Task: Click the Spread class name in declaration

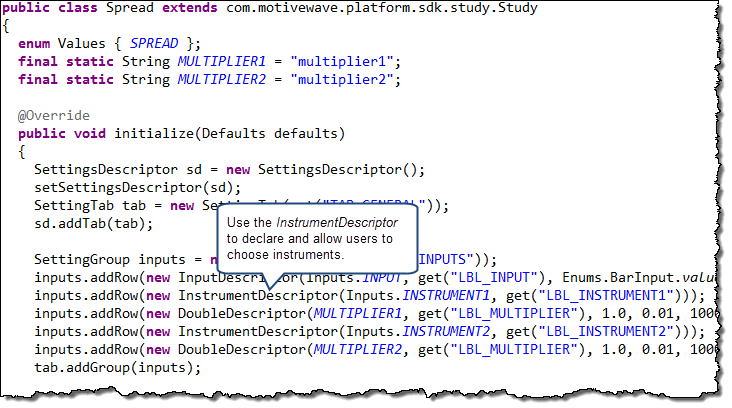Action: tap(125, 9)
